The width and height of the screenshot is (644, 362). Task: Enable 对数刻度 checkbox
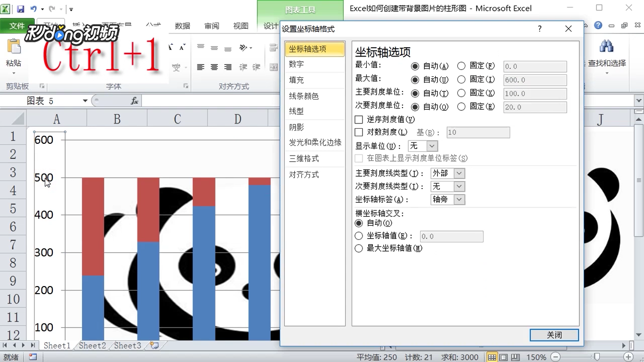359,132
